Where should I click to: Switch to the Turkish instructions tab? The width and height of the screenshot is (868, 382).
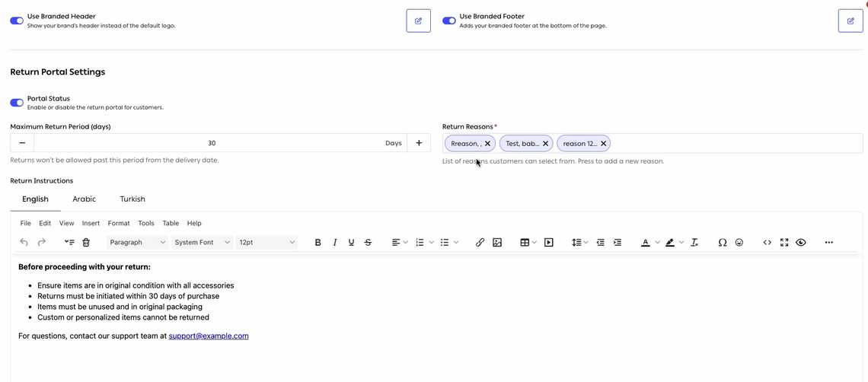[132, 199]
